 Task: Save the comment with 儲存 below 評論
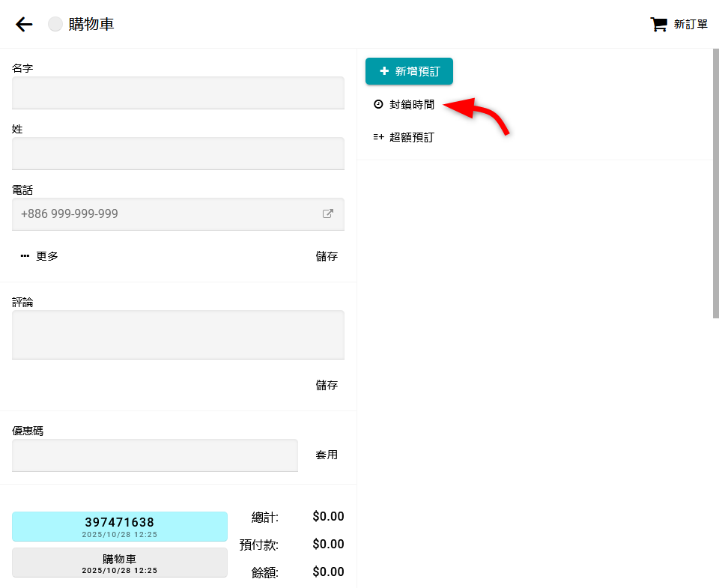pos(327,385)
